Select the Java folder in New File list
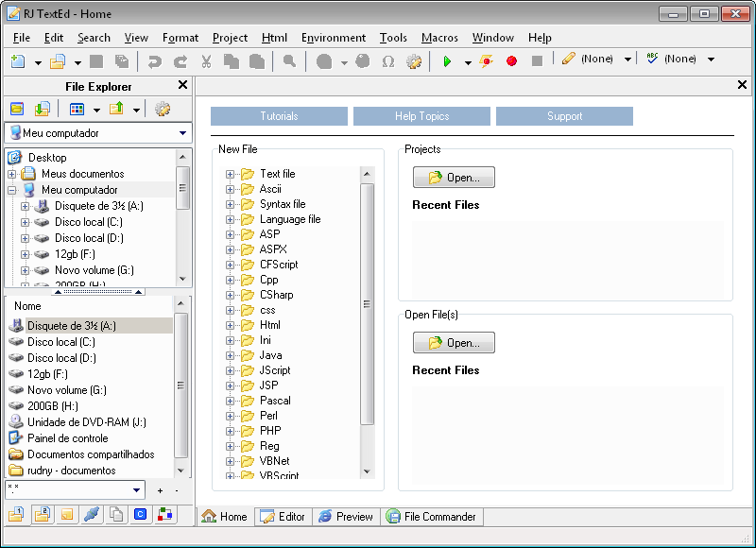The width and height of the screenshot is (756, 548). (270, 355)
